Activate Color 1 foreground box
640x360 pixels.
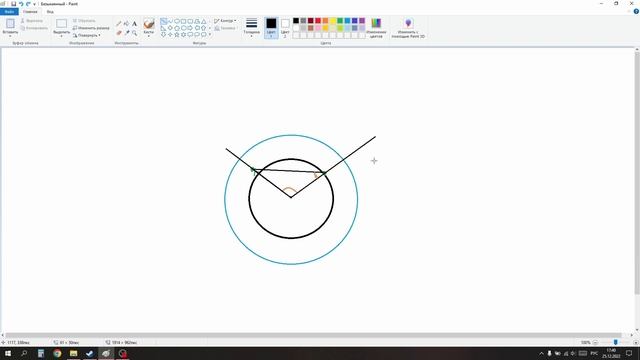click(x=271, y=28)
